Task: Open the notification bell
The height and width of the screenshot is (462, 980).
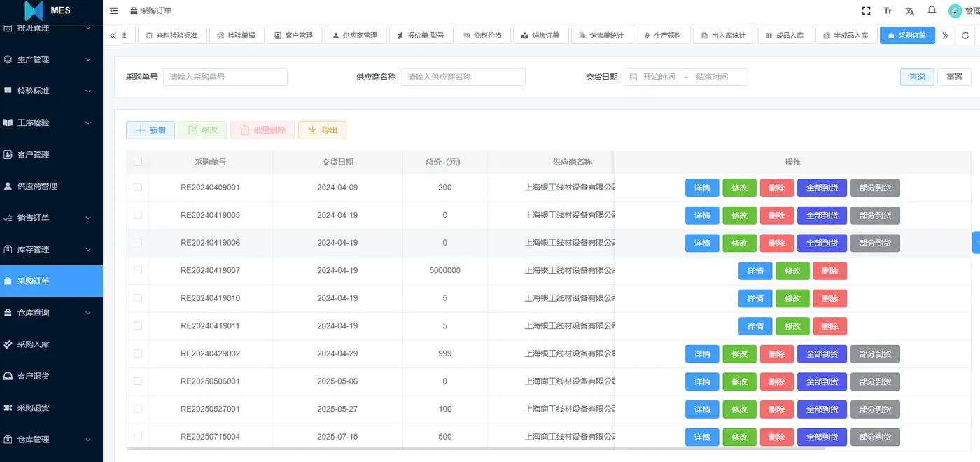Action: tap(932, 10)
